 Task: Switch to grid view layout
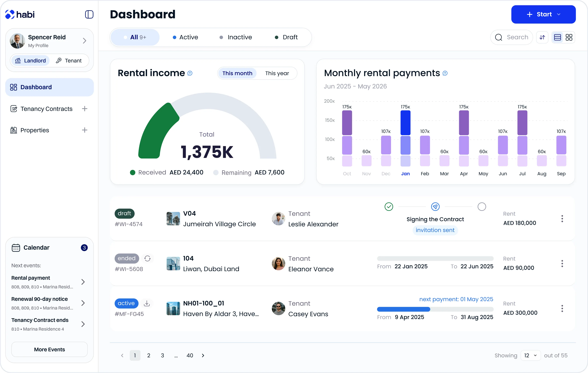[569, 37]
